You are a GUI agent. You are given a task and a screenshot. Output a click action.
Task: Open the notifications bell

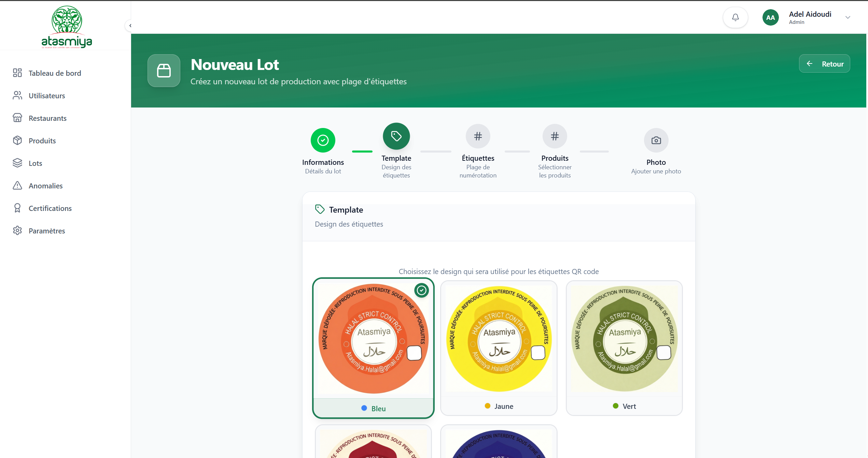[735, 17]
